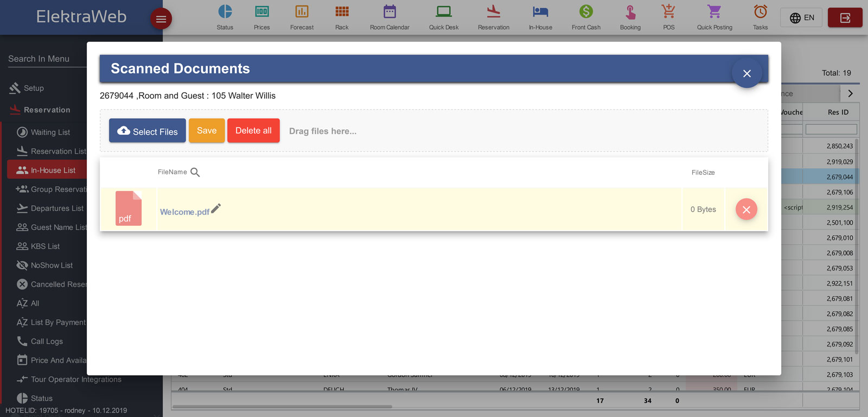Screen dimensions: 868x417
Task: Open Waiting List in sidebar
Action: (x=50, y=132)
